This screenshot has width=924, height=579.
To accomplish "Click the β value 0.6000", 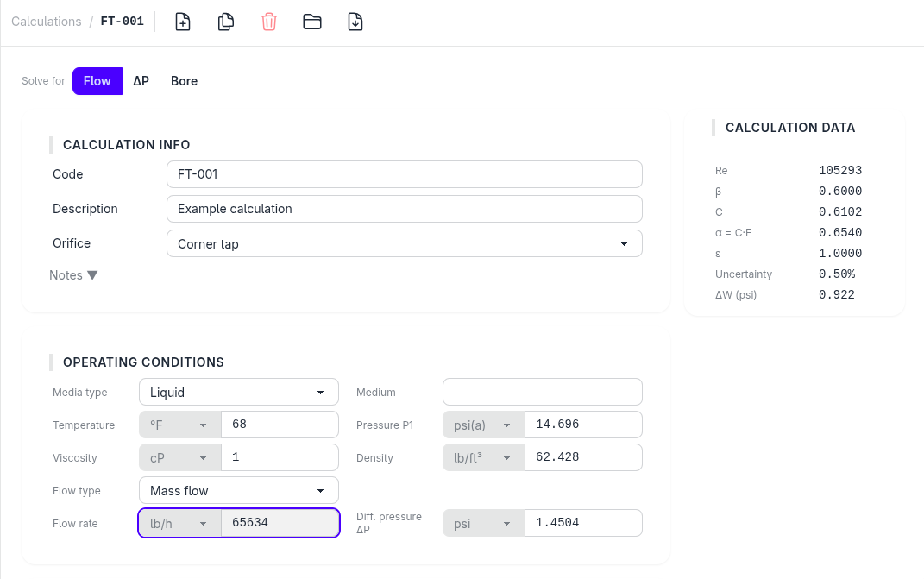I will pos(839,191).
